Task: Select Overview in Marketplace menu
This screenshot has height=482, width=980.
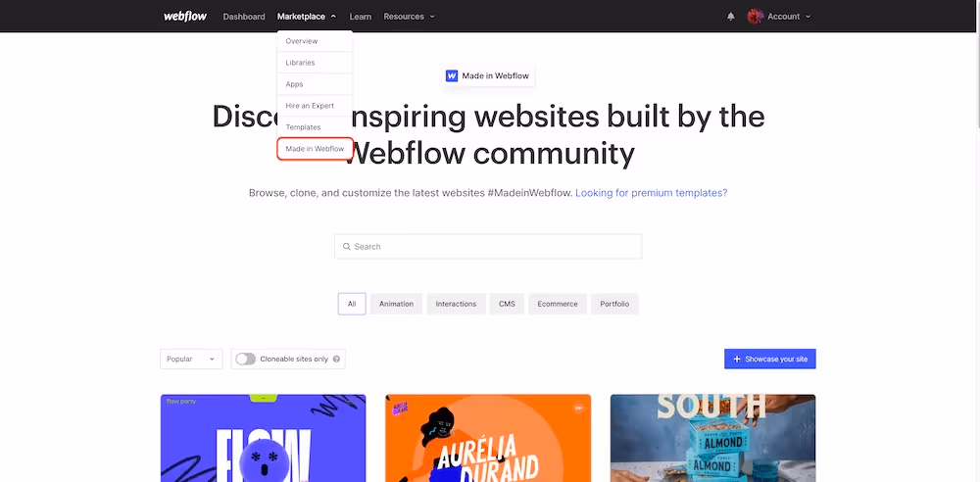Action: click(315, 41)
